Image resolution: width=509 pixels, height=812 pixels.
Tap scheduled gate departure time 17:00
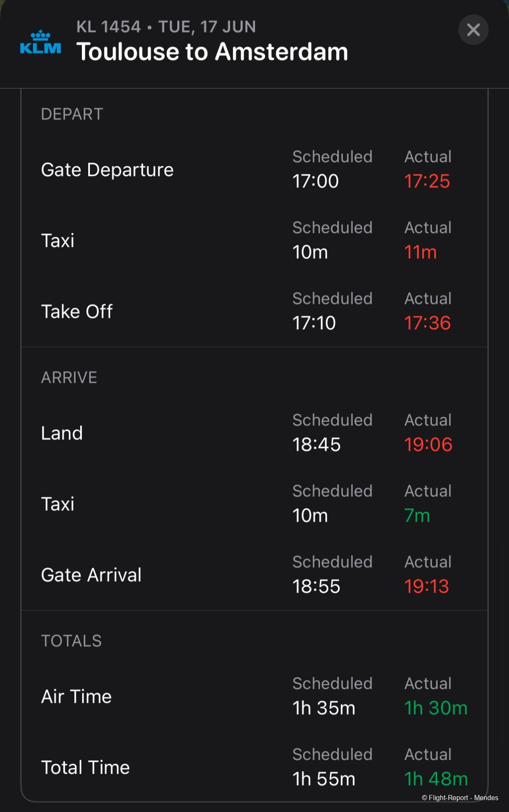pyautogui.click(x=316, y=181)
